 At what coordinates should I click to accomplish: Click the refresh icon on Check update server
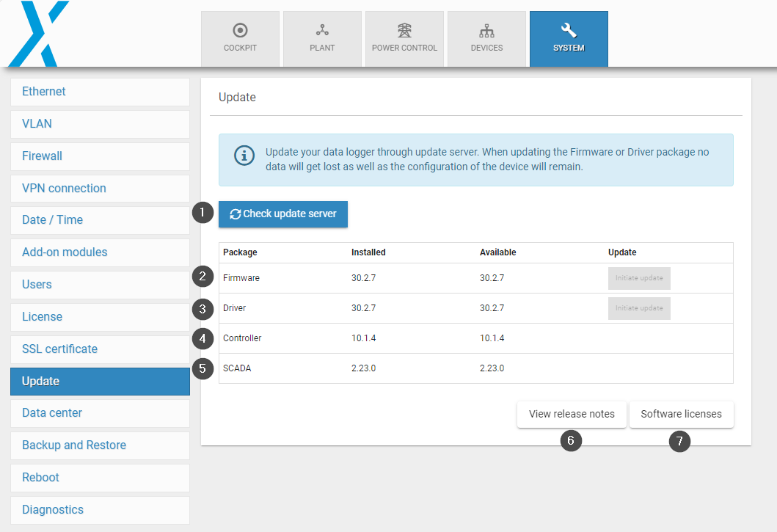coord(235,214)
